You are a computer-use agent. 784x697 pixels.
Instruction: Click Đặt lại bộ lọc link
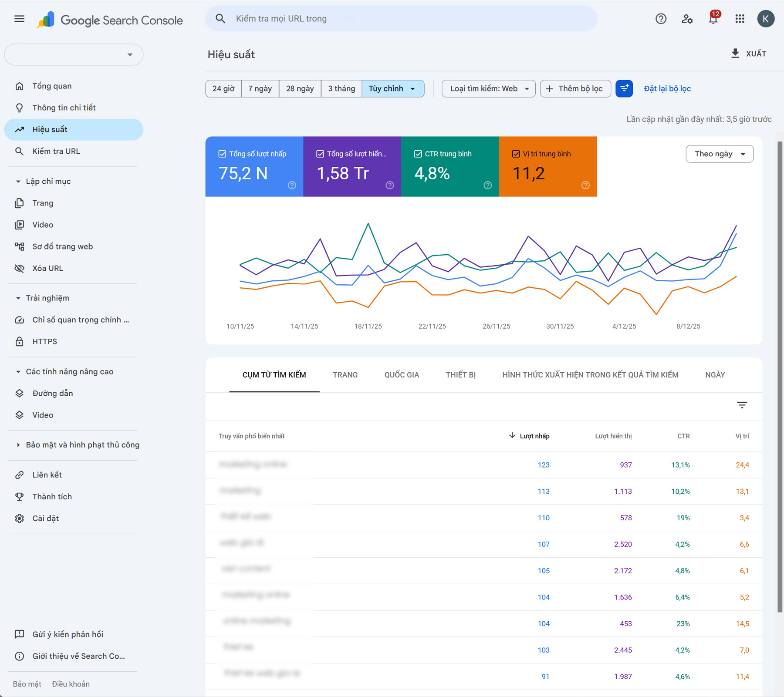tap(667, 89)
